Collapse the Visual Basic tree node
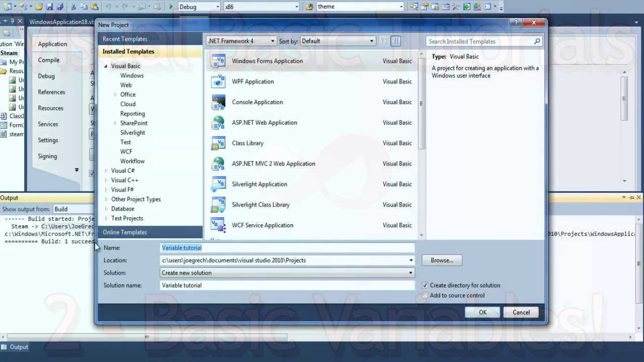 pyautogui.click(x=106, y=66)
